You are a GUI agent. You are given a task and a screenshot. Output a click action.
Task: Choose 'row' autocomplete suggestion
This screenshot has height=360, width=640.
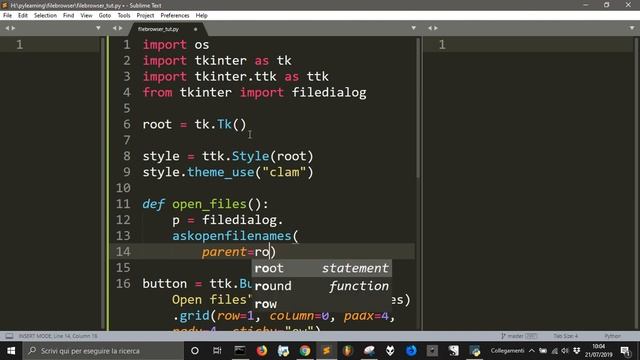[x=322, y=304]
